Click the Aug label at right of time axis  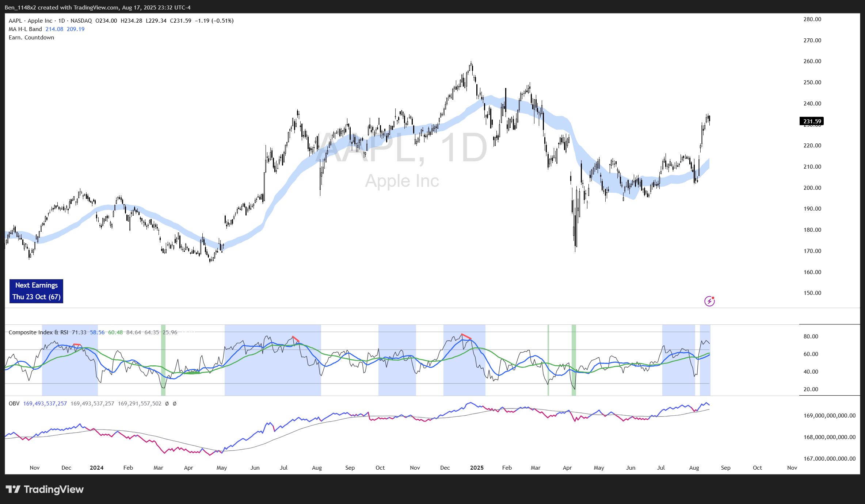click(694, 468)
